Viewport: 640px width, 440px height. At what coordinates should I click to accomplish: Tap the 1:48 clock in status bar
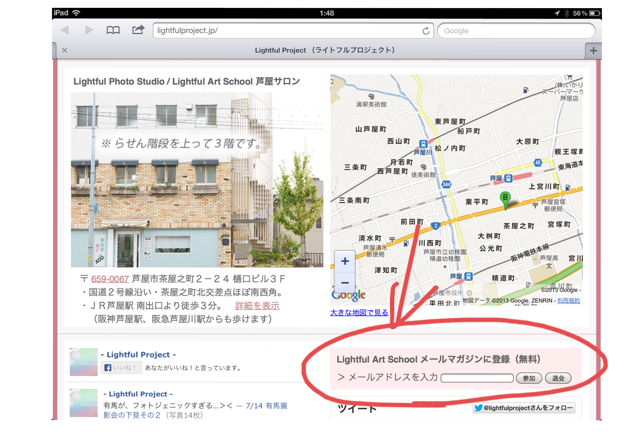coord(327,13)
